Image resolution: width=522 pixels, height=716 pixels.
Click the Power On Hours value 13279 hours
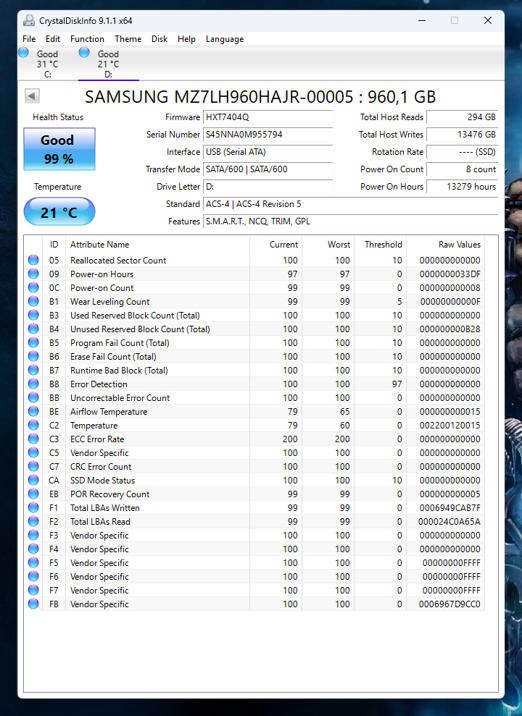coord(462,186)
